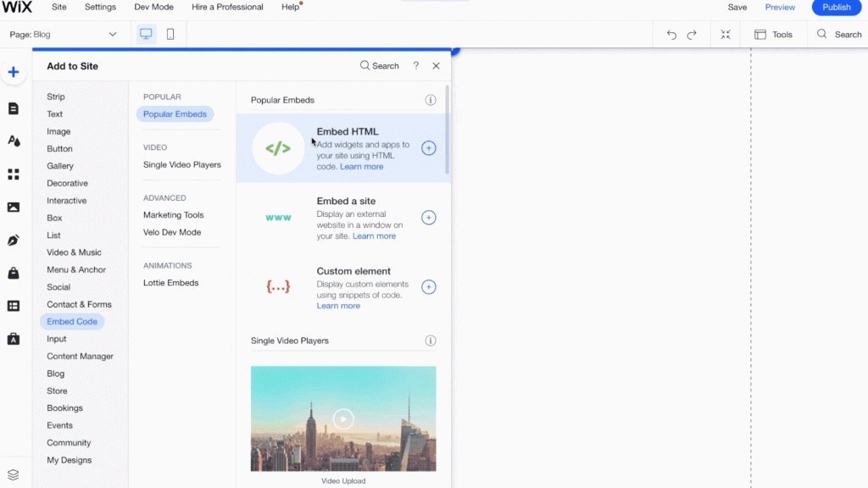Click the Undo arrow in toolbar
The image size is (868, 488).
(x=671, y=35)
